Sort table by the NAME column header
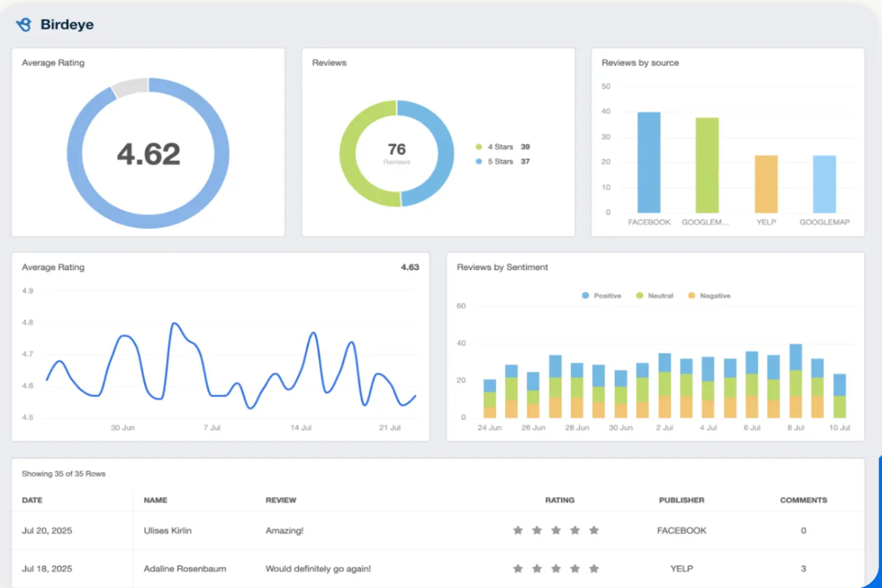This screenshot has width=882, height=588. 155,500
